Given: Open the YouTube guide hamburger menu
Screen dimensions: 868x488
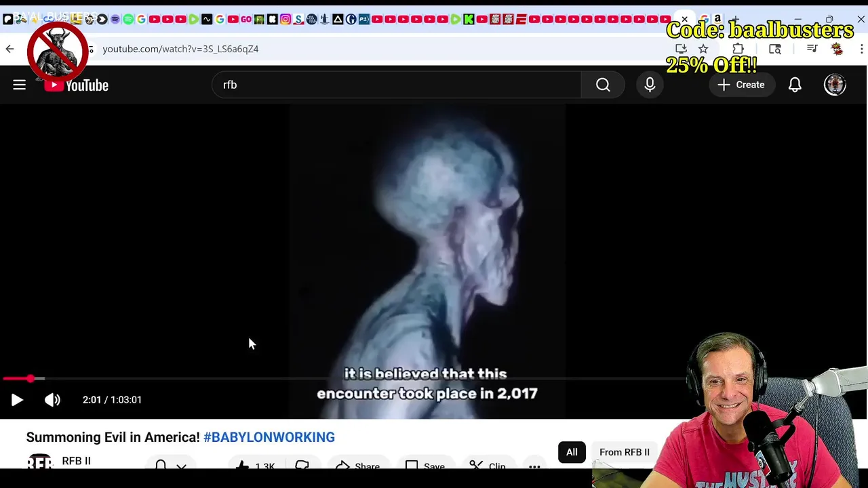Looking at the screenshot, I should point(19,85).
